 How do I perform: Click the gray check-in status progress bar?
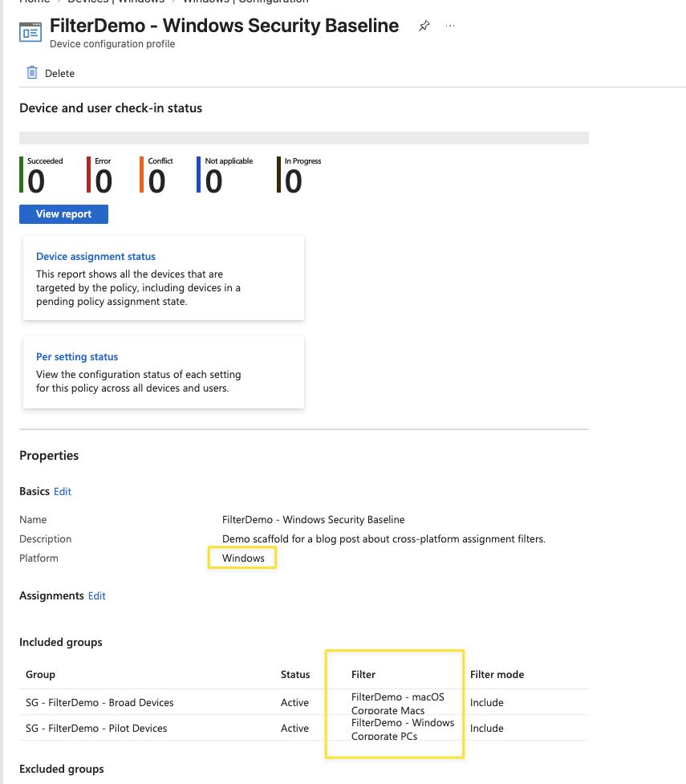(x=304, y=138)
